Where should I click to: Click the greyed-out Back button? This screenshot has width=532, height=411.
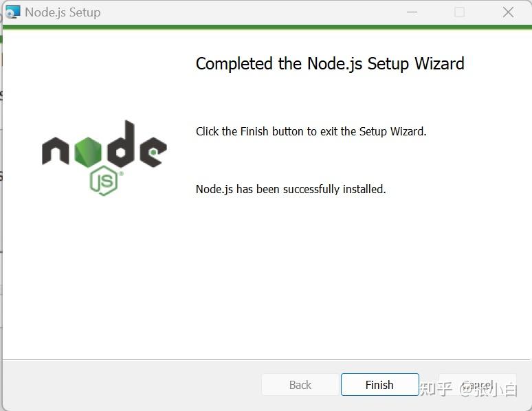point(300,384)
